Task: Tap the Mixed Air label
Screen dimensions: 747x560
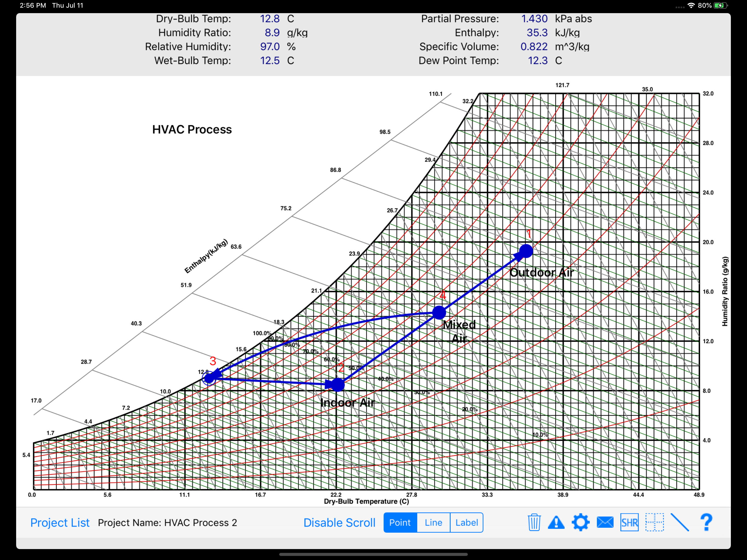Action: 459,331
